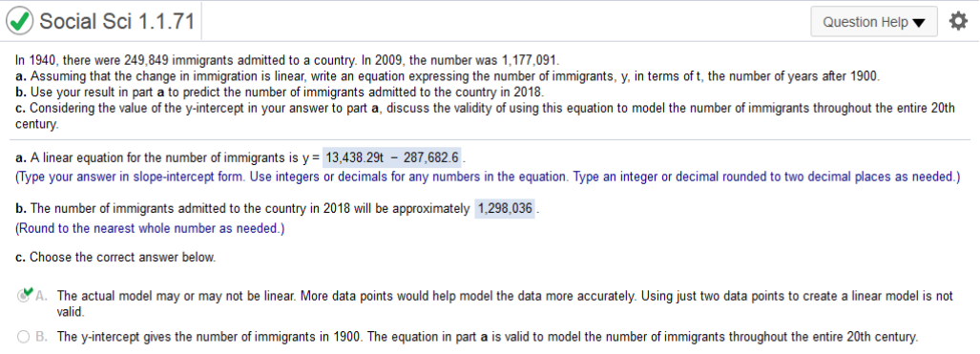
Task: Click the Social Sci 1.1.71 title
Action: tap(116, 22)
